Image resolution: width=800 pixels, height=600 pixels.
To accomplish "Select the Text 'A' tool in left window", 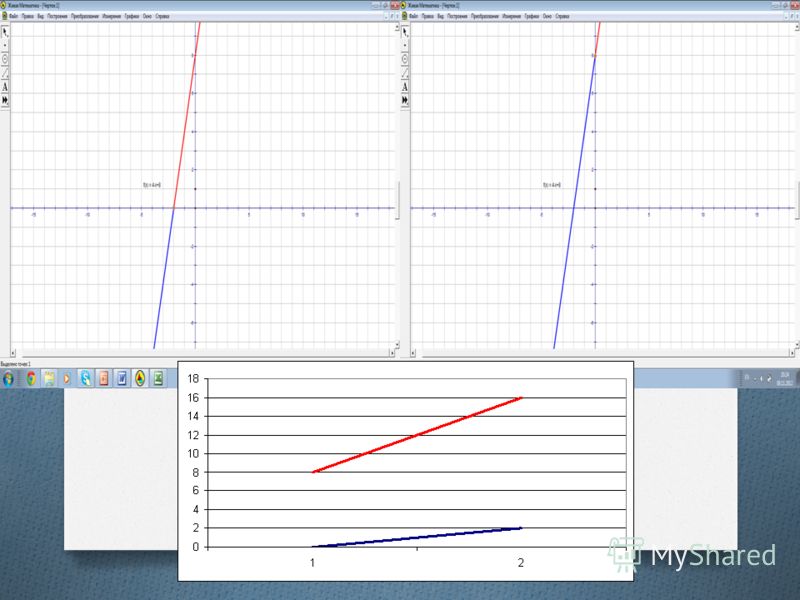I will coord(5,87).
